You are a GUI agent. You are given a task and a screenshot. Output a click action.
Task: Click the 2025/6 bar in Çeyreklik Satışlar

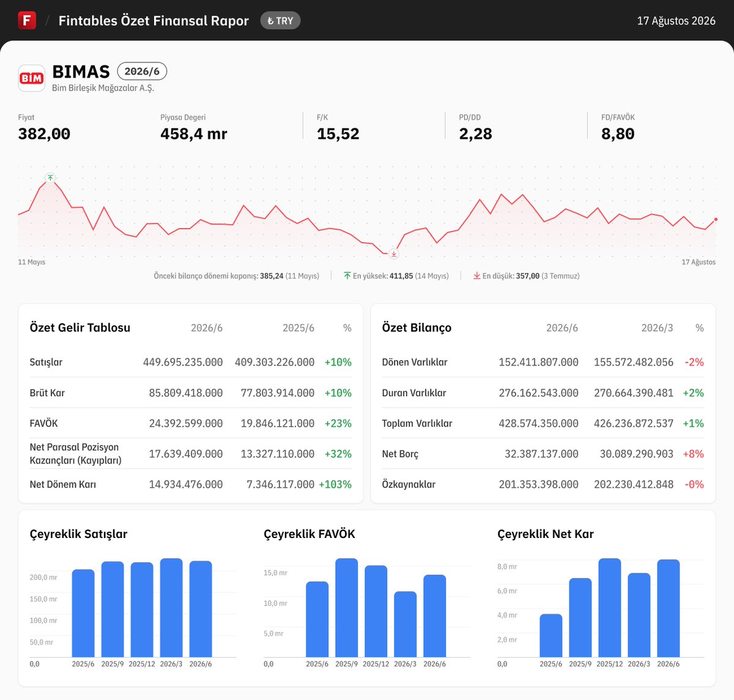tap(83, 613)
